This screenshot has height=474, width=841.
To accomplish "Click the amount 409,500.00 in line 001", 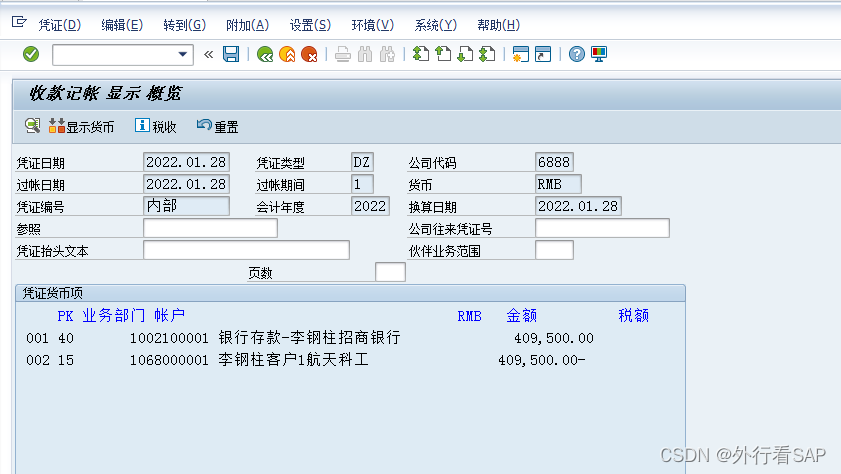I will (554, 338).
